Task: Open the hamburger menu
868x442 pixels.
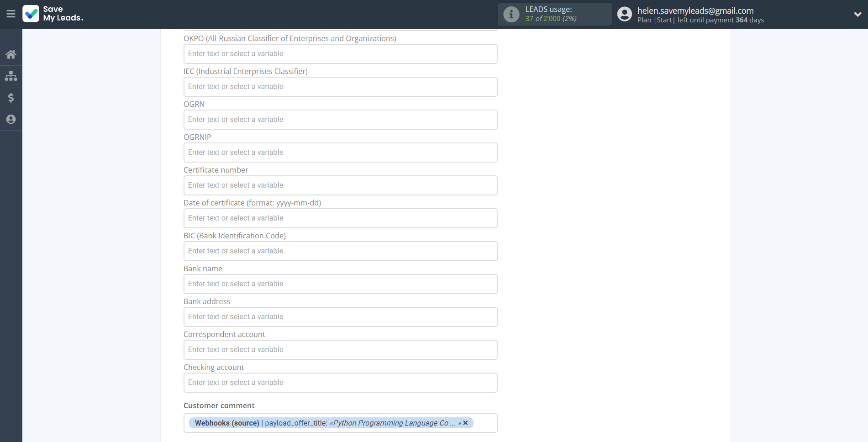Action: 11,14
